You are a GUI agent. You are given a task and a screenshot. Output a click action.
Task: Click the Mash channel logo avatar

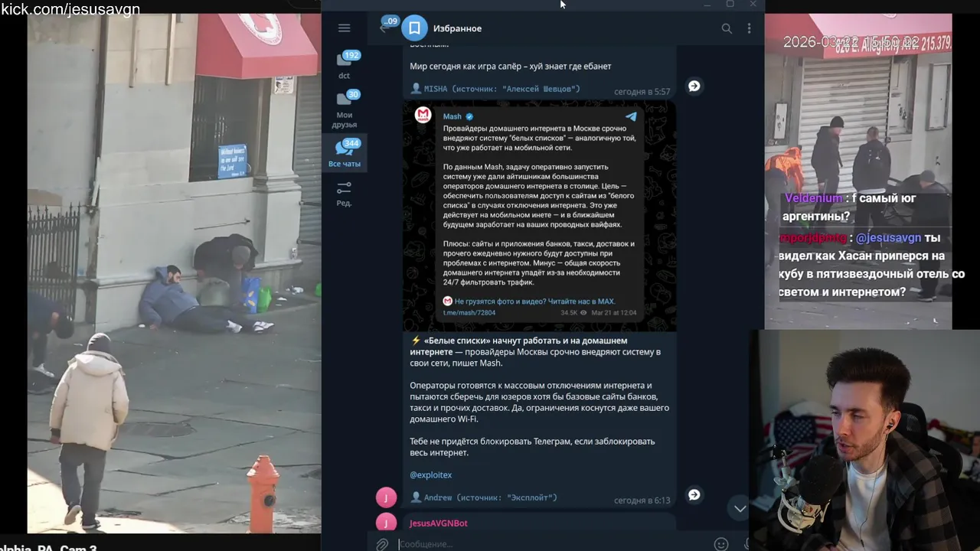pyautogui.click(x=423, y=116)
